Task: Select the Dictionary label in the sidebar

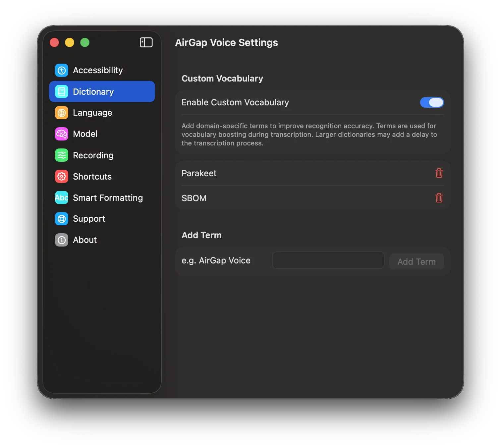Action: (93, 92)
